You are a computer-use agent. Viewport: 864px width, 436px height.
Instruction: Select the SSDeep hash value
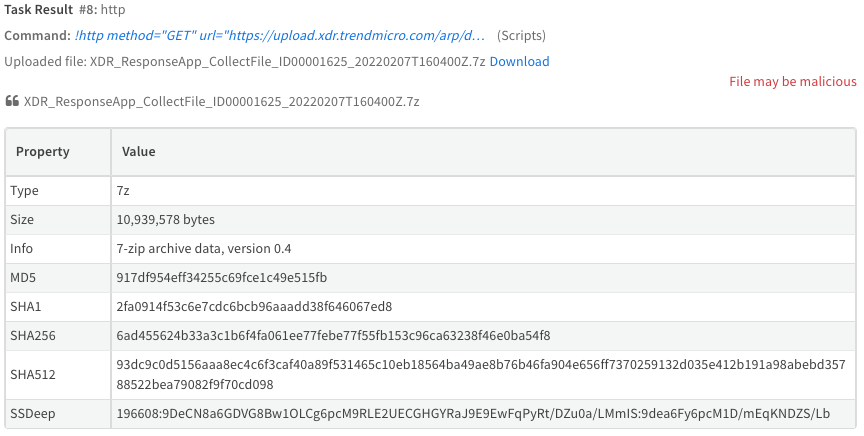click(473, 413)
